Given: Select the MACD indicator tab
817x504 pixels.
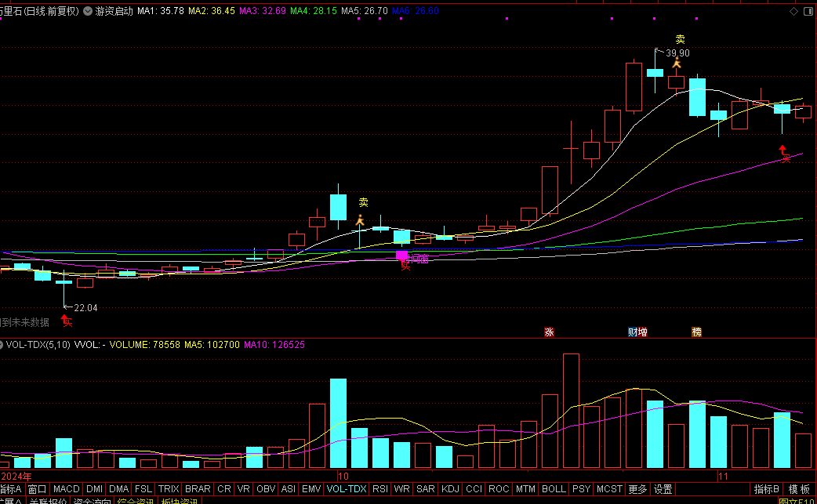Looking at the screenshot, I should click(66, 489).
